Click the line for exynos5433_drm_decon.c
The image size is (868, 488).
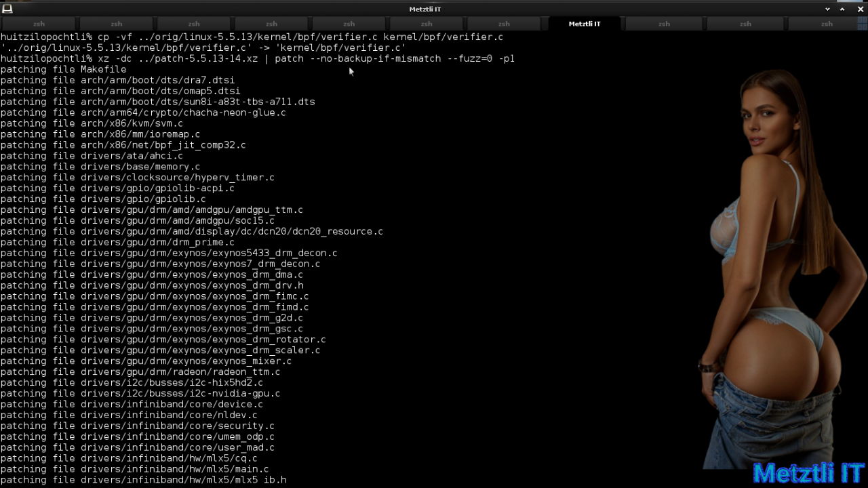[169, 253]
